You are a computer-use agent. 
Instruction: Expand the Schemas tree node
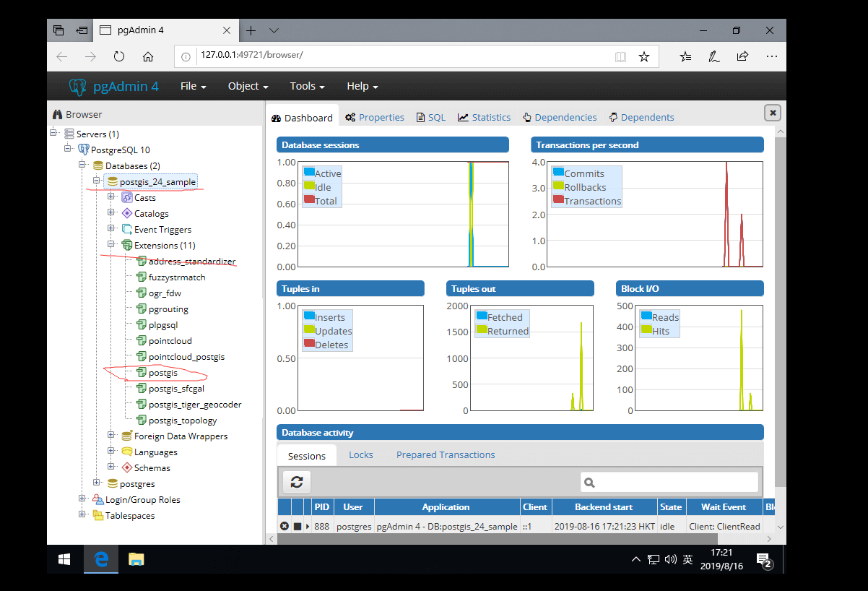coord(112,467)
